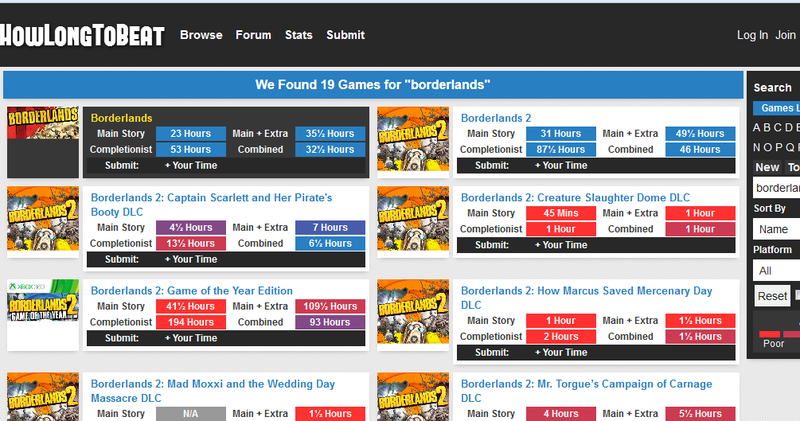Click Borderlands 2 Main Story 31 Hours cell
The height and width of the screenshot is (421, 800).
(x=561, y=134)
